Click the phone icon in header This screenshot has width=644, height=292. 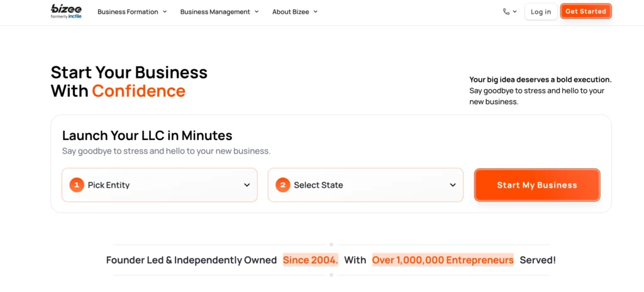[506, 11]
